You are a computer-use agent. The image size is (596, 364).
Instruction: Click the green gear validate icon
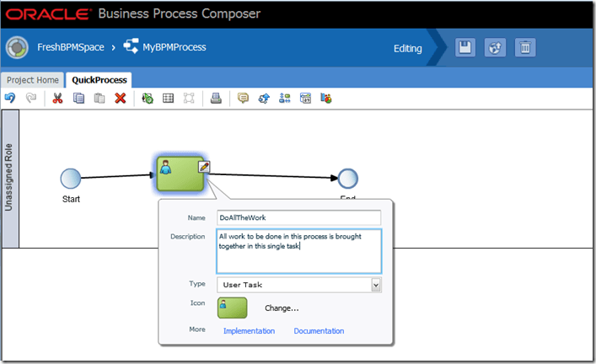point(148,99)
